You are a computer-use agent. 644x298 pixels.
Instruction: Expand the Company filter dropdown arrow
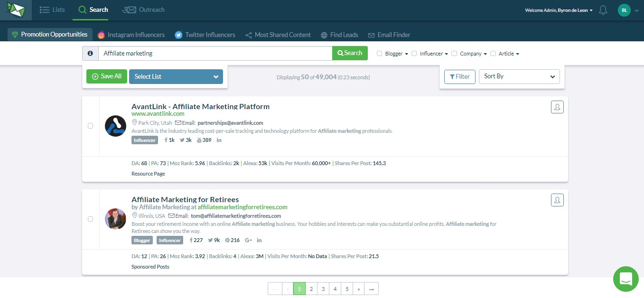[x=485, y=54]
